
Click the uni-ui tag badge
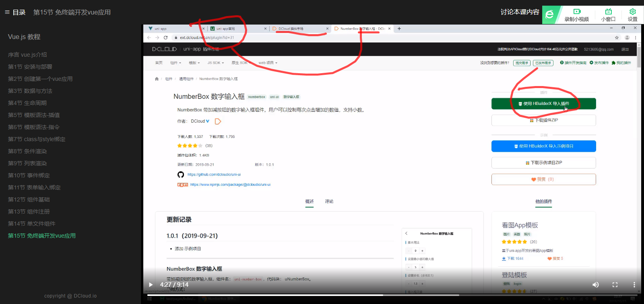[274, 97]
